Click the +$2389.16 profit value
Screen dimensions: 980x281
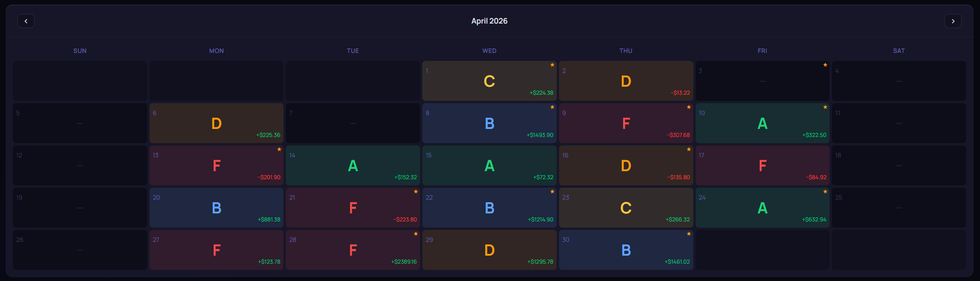pos(404,262)
